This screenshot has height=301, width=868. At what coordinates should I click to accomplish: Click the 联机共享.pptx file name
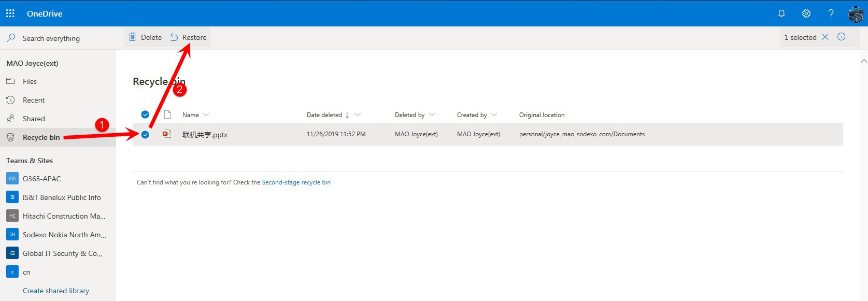pyautogui.click(x=205, y=135)
